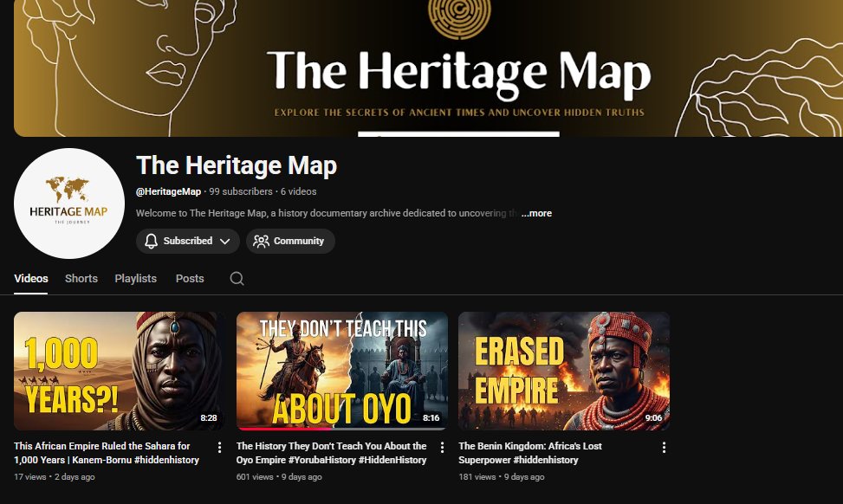
Task: Click the @HeritageMap handle
Action: click(168, 191)
